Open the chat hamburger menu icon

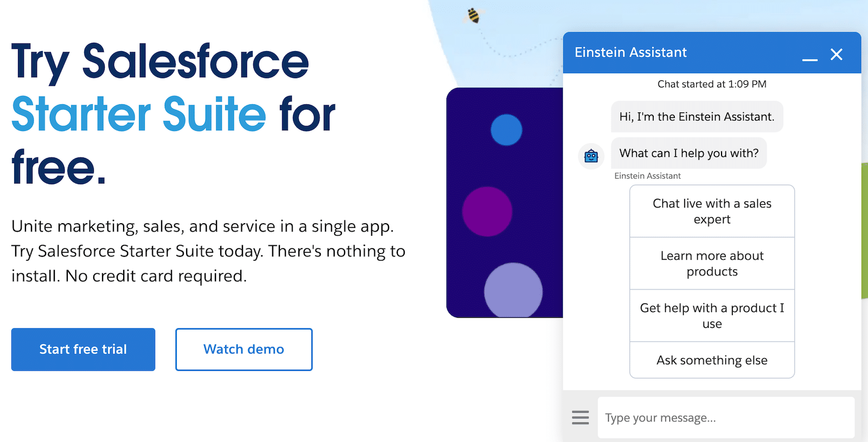point(580,418)
